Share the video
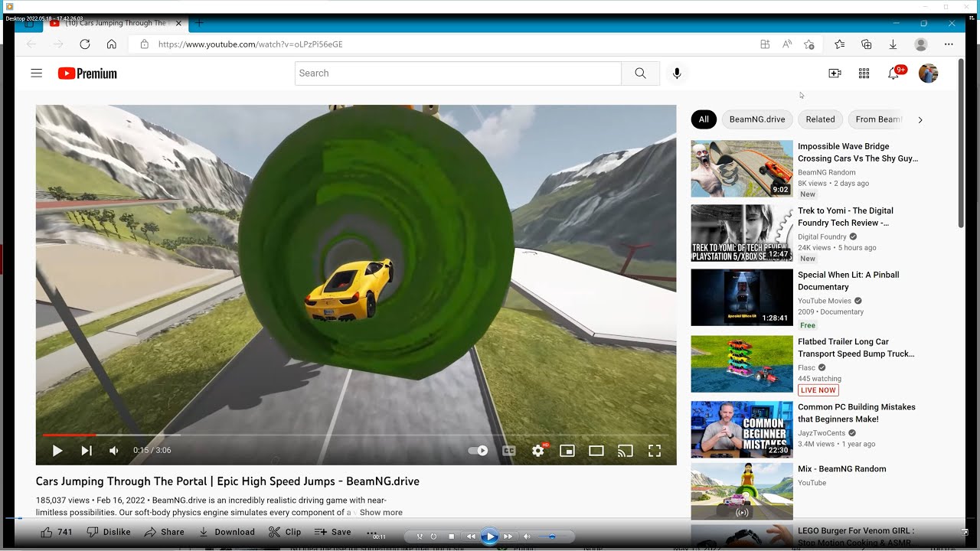Screen dimensions: 980x551 point(165,532)
